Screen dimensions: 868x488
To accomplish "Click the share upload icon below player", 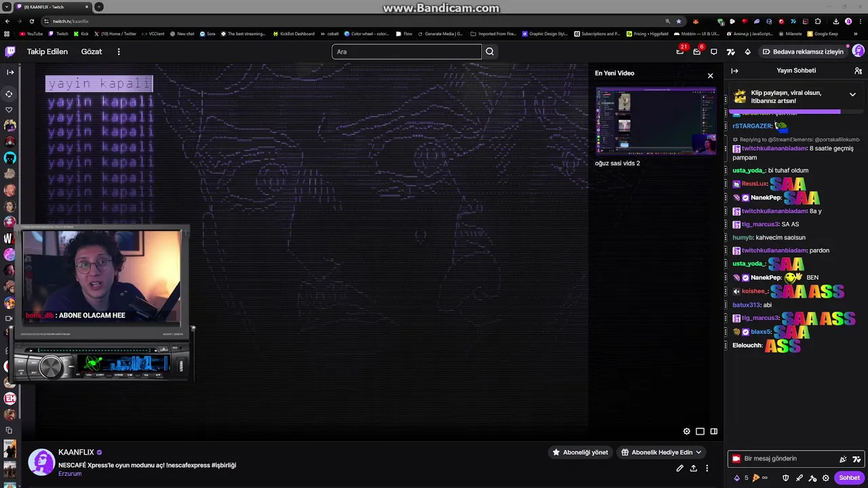I will (693, 468).
